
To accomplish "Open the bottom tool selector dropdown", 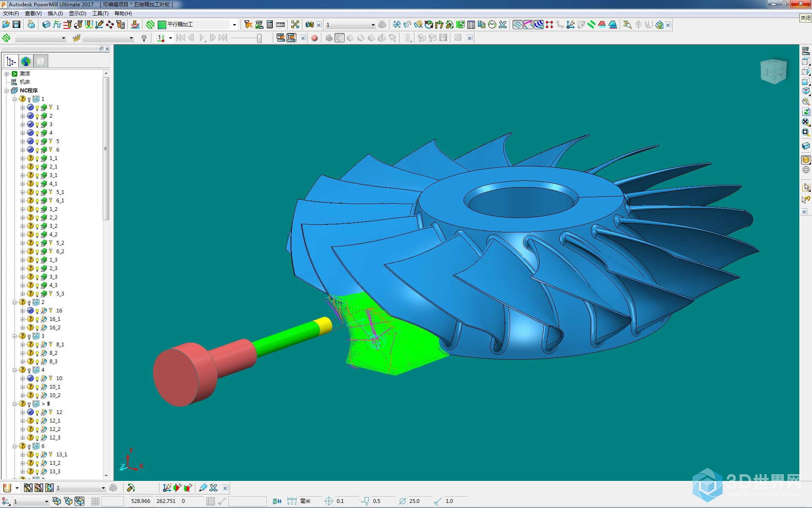I will click(103, 488).
